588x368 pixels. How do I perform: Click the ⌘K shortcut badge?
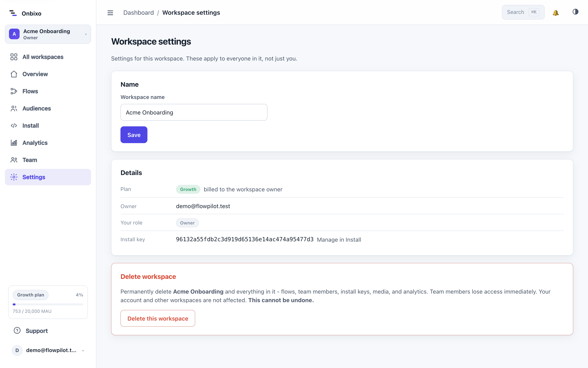(533, 12)
